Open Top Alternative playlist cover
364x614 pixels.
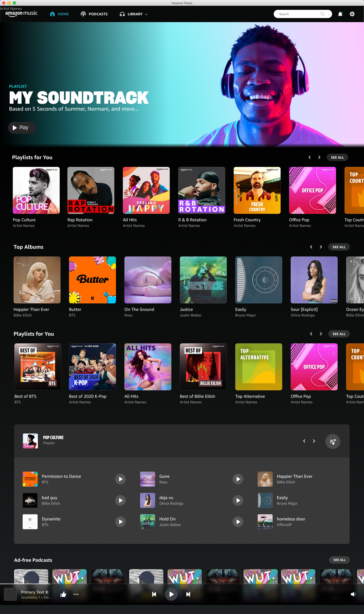click(x=259, y=367)
